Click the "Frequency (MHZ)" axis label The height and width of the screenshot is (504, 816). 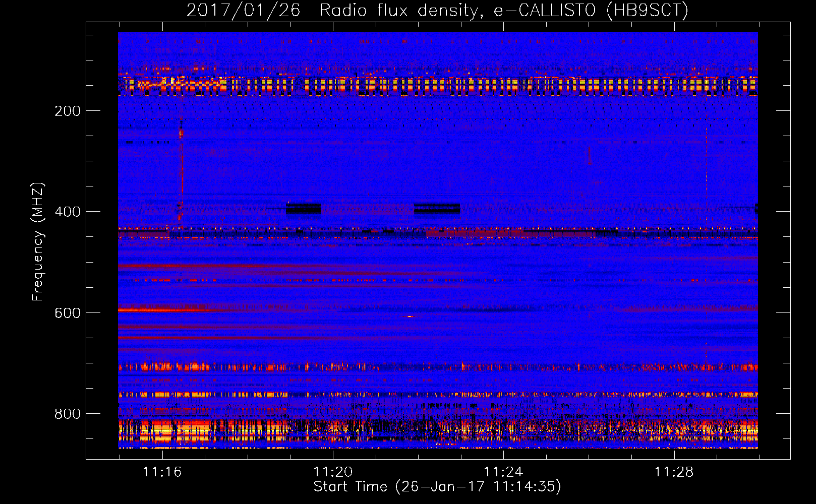[x=38, y=241]
